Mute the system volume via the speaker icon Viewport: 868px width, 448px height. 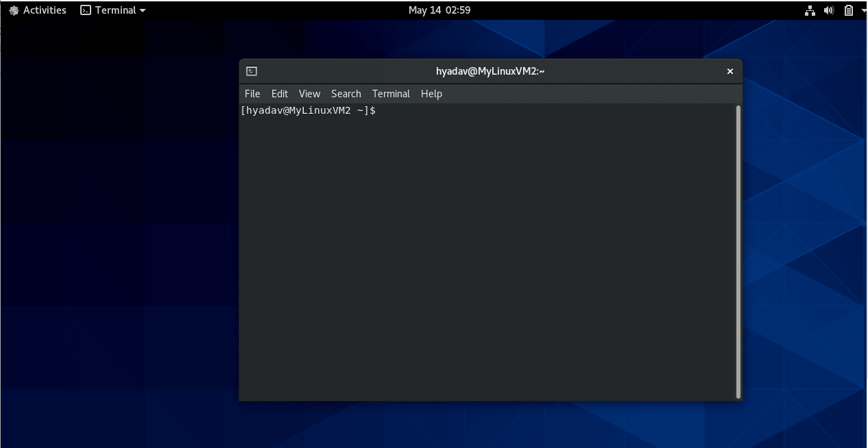click(x=828, y=10)
